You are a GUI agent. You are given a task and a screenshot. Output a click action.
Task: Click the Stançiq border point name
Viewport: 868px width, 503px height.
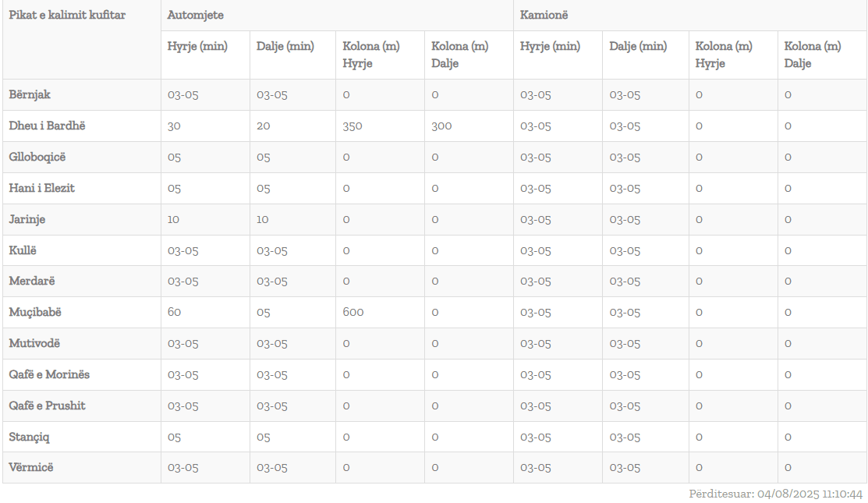[x=30, y=437]
